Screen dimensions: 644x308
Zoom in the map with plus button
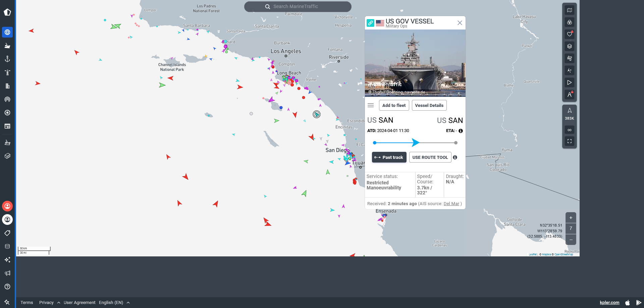tap(571, 218)
